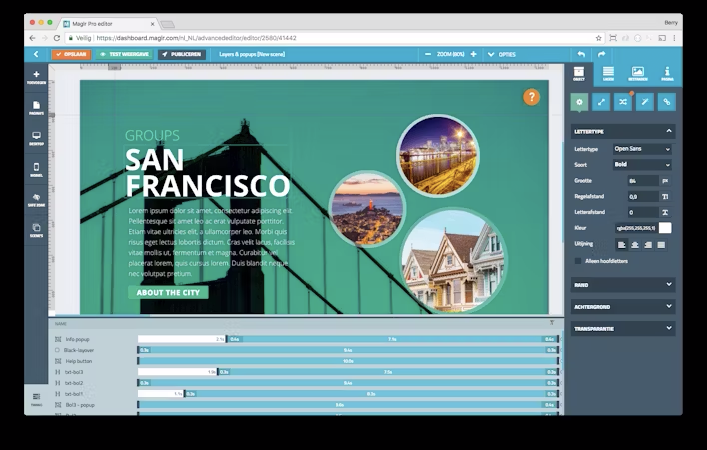Select the link settings icon button
This screenshot has width=707, height=450.
667,101
